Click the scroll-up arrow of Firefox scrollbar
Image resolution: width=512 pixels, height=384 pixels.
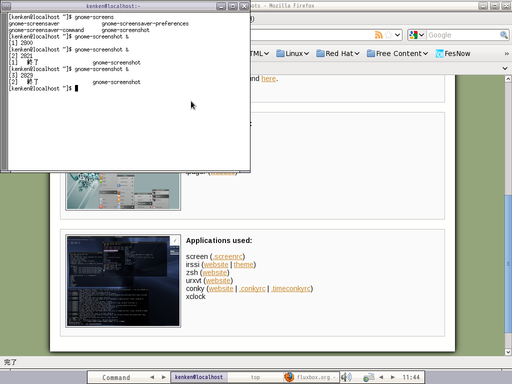click(x=508, y=79)
